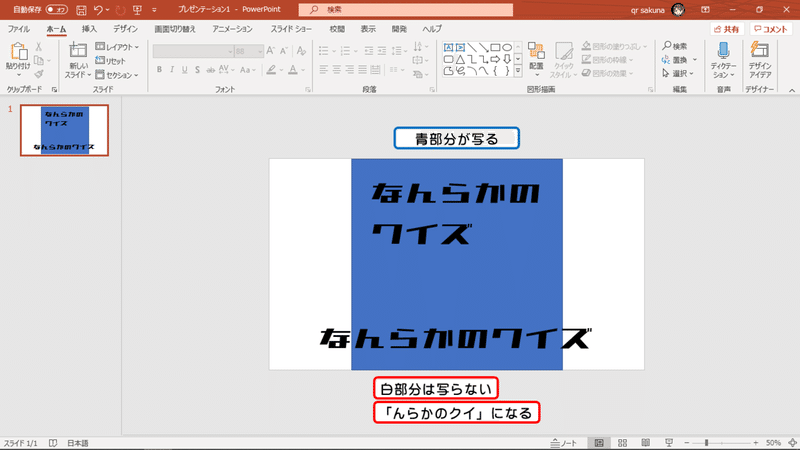Clear all formatting icon
800x450 pixels.
301,51
